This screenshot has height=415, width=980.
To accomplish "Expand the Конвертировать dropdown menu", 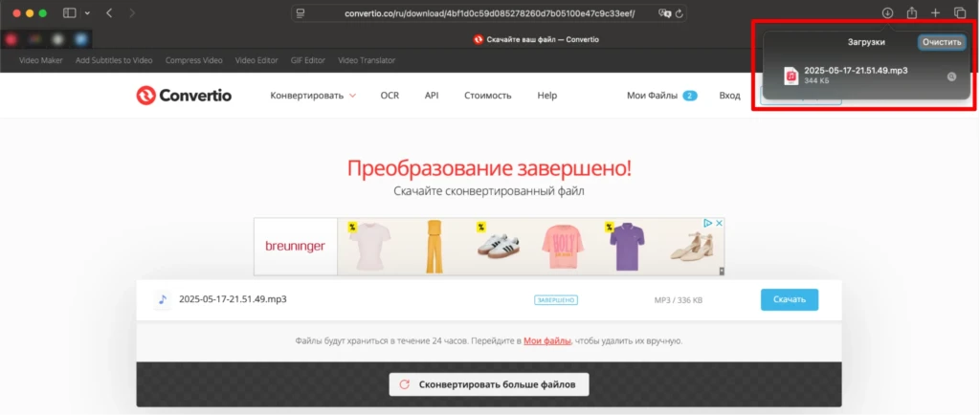I will [x=313, y=96].
